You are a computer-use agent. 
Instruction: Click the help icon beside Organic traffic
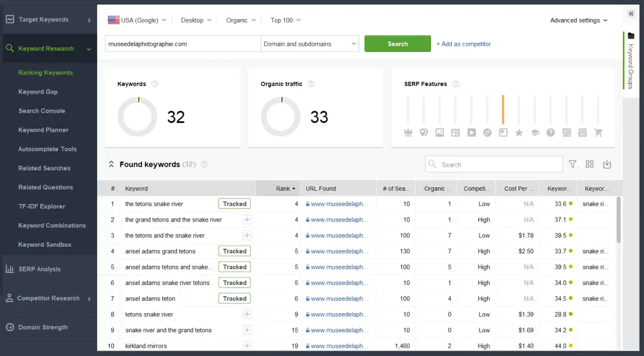click(x=311, y=84)
